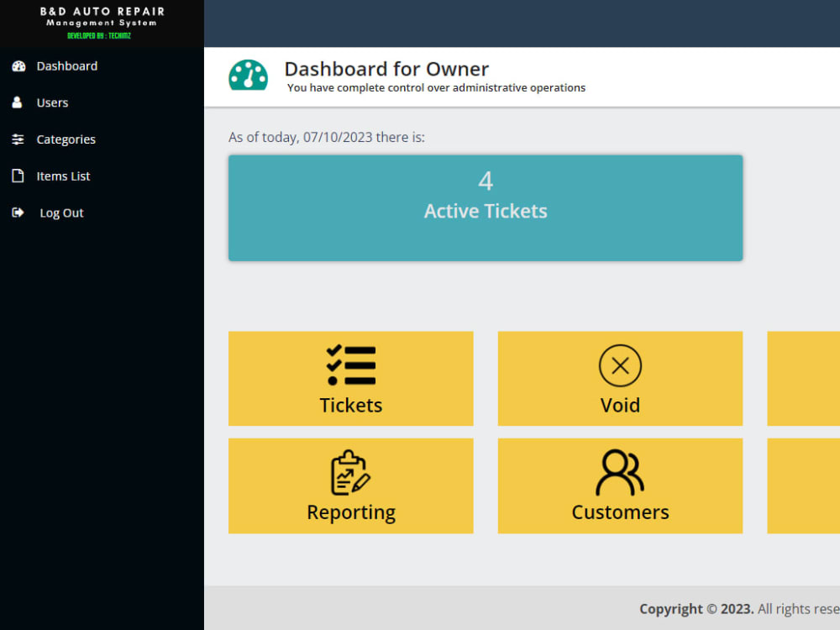The image size is (840, 630).
Task: Click the B&D Auto Repair logo
Action: pyautogui.click(x=102, y=23)
